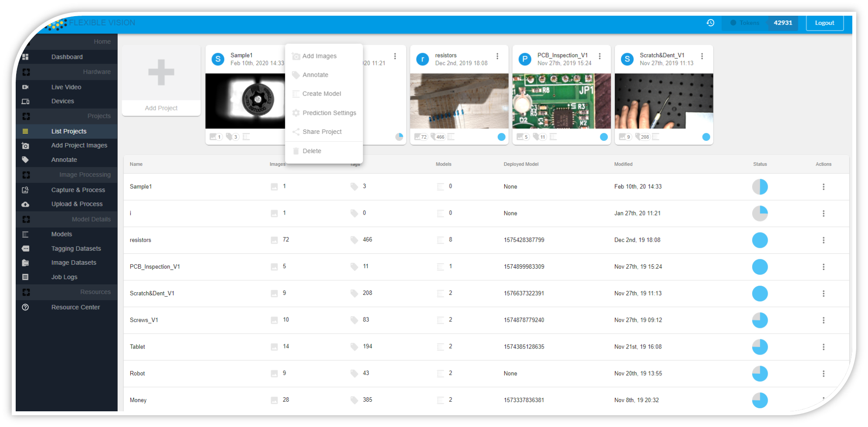This screenshot has width=868, height=427.
Task: Click deployed model 1574899983309 cell
Action: (524, 267)
